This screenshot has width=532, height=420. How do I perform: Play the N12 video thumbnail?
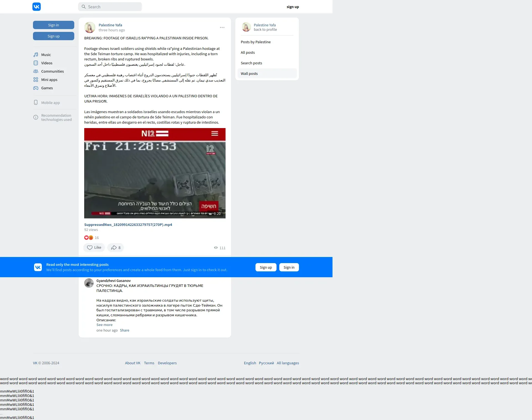coord(155,173)
